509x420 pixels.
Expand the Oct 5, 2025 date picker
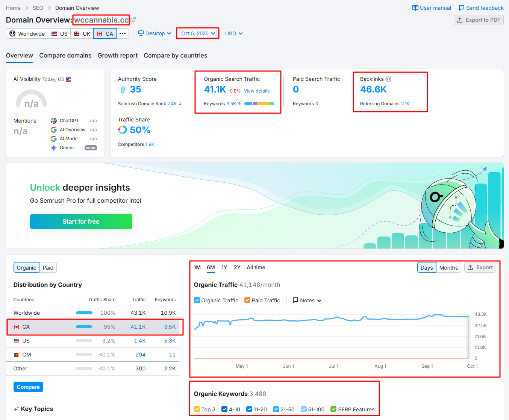pyautogui.click(x=198, y=33)
